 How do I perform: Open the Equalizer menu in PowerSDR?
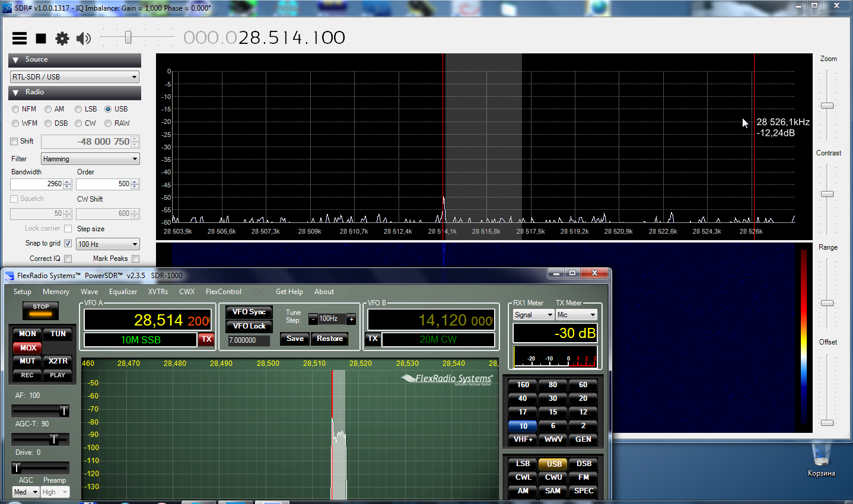click(x=123, y=292)
